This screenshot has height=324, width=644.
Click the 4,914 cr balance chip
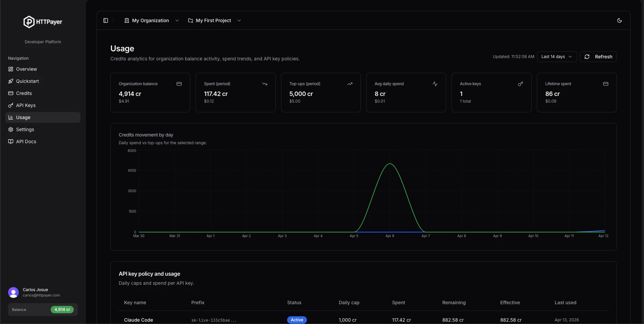62,310
